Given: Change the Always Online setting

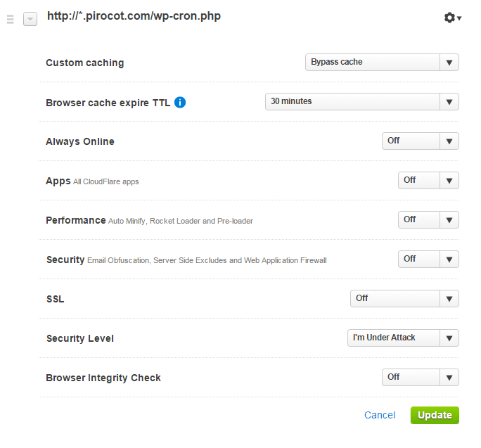Looking at the screenshot, I should click(x=421, y=141).
